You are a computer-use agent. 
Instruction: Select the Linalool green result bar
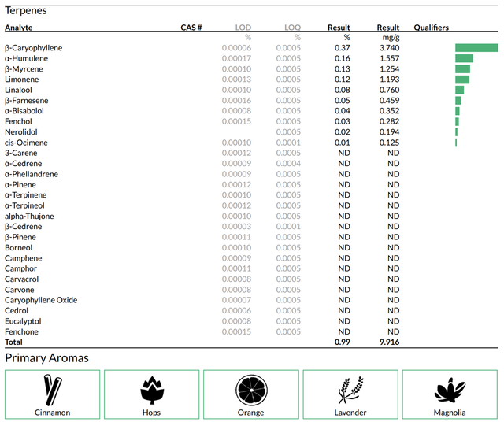click(459, 90)
